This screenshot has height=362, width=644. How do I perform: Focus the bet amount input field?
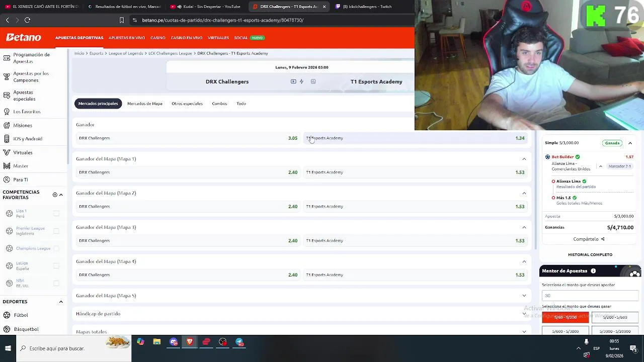pos(590,296)
